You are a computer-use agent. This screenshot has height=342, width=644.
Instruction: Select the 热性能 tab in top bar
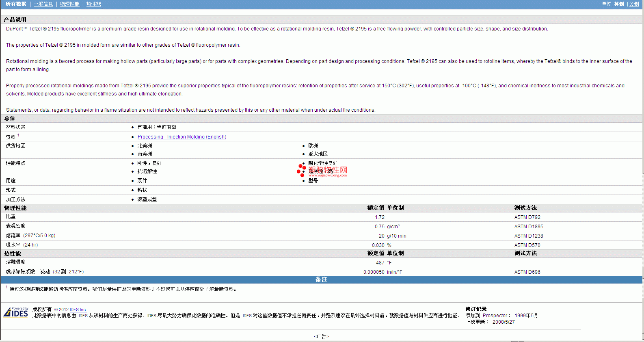(x=93, y=4)
